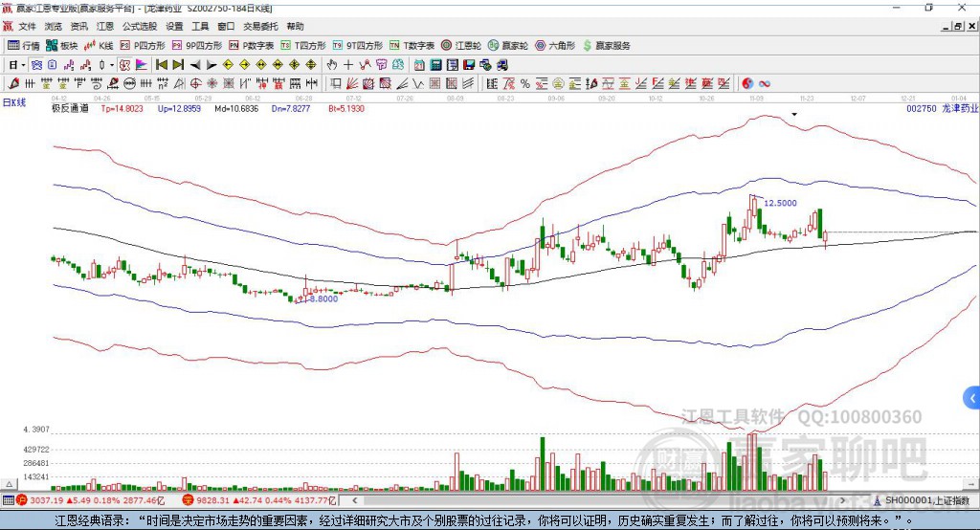This screenshot has height=530, width=980.
Task: Select the hand pan tool
Action: (x=331, y=64)
